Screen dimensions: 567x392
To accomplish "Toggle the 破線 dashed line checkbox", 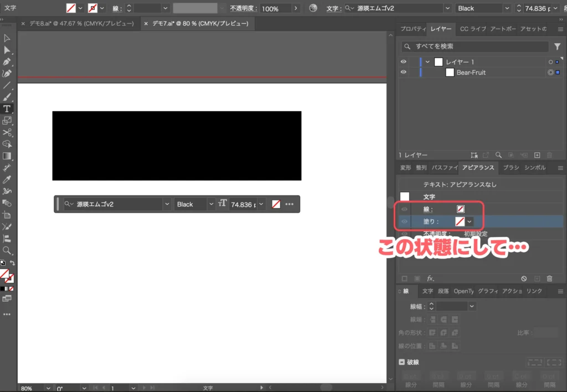I will click(402, 362).
